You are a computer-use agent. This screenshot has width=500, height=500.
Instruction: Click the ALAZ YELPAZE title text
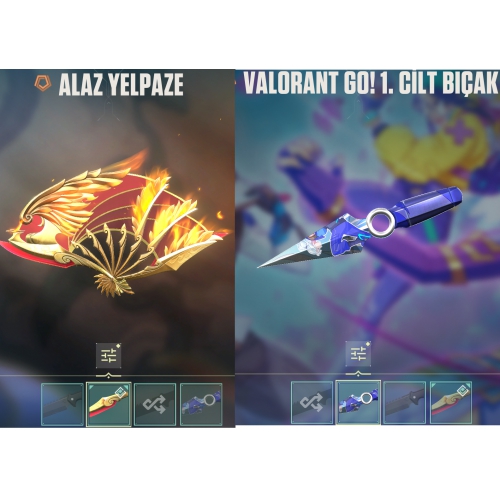tap(121, 85)
